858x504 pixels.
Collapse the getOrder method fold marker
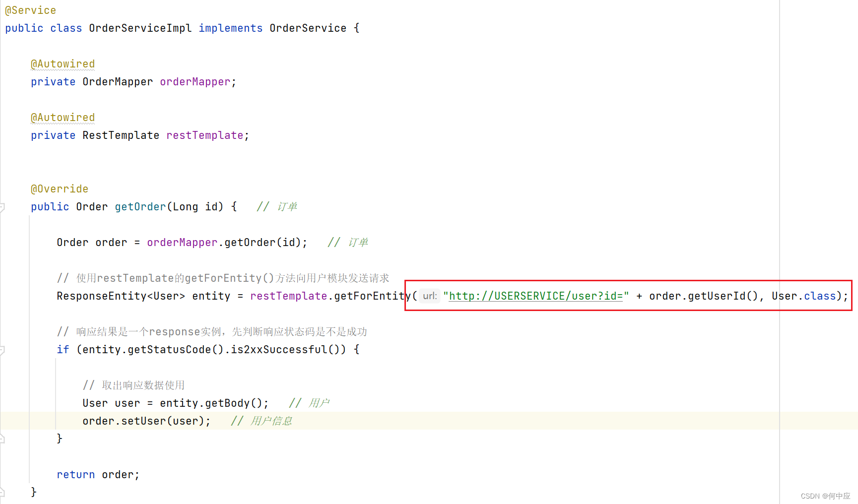(2, 207)
